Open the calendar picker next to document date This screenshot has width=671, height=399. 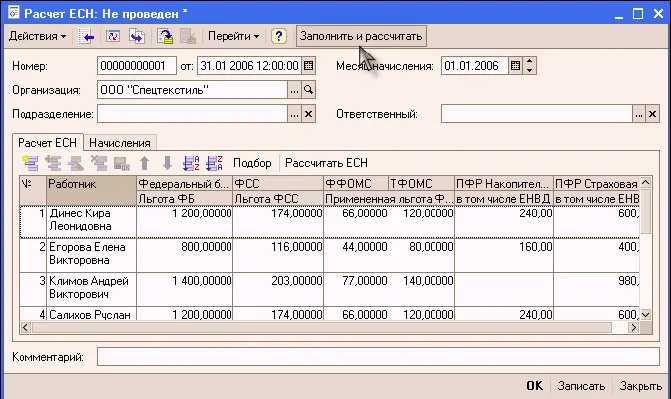(308, 66)
